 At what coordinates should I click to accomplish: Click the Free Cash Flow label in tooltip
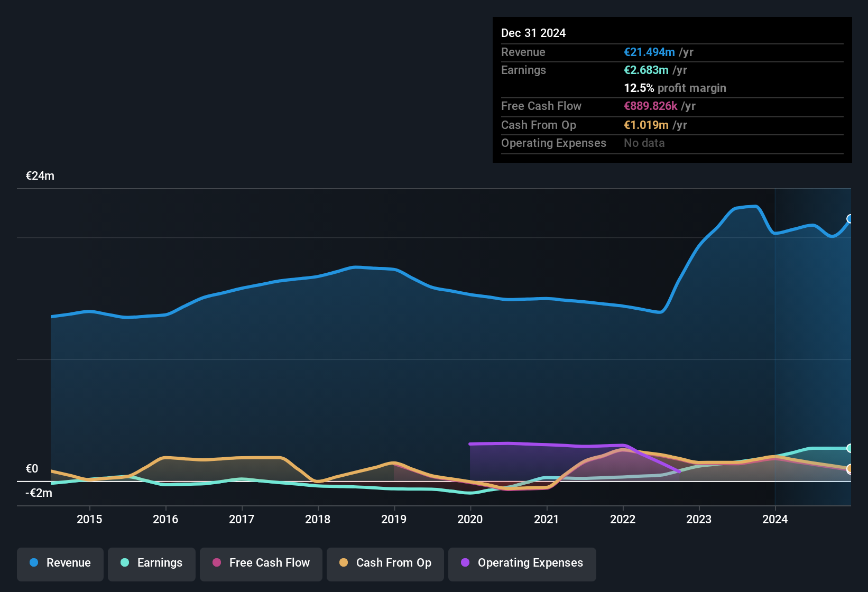[x=541, y=106]
